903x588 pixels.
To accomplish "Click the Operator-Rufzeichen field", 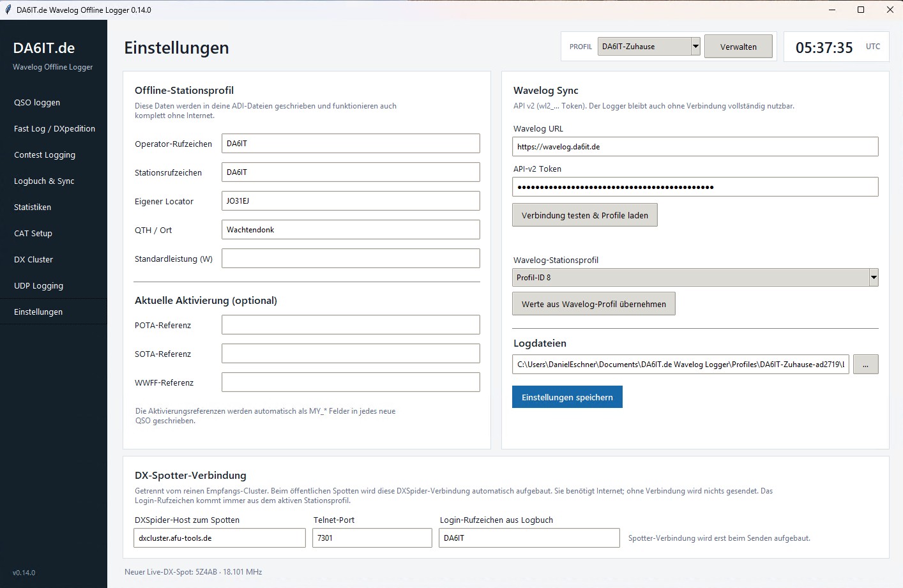I will [x=351, y=143].
